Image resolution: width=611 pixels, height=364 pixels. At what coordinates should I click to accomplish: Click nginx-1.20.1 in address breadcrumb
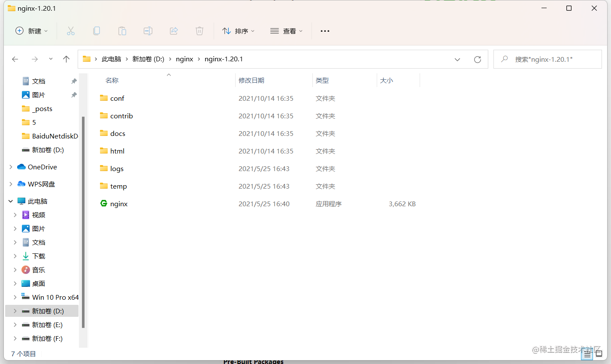[224, 59]
